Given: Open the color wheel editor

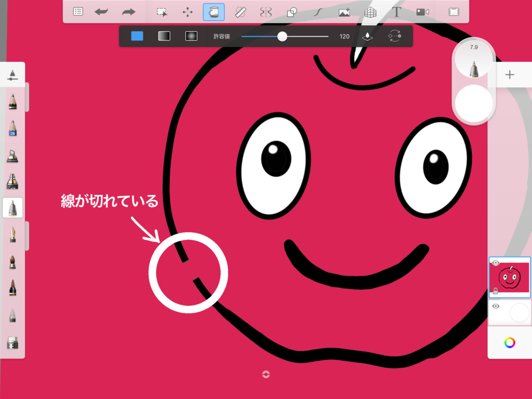Looking at the screenshot, I should (510, 343).
